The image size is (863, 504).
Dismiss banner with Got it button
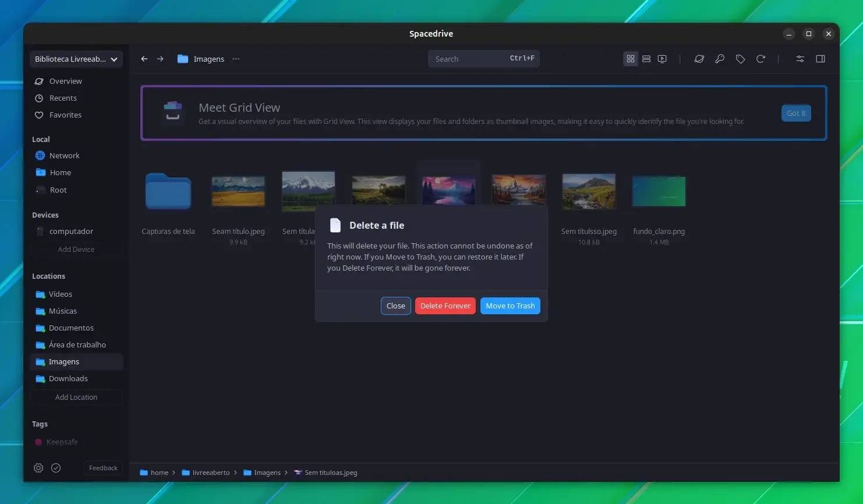click(x=796, y=113)
